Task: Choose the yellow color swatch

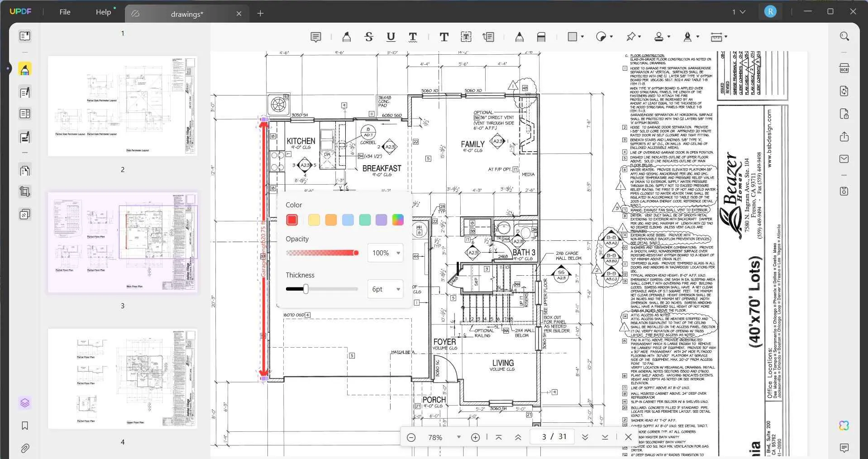Action: (x=314, y=220)
